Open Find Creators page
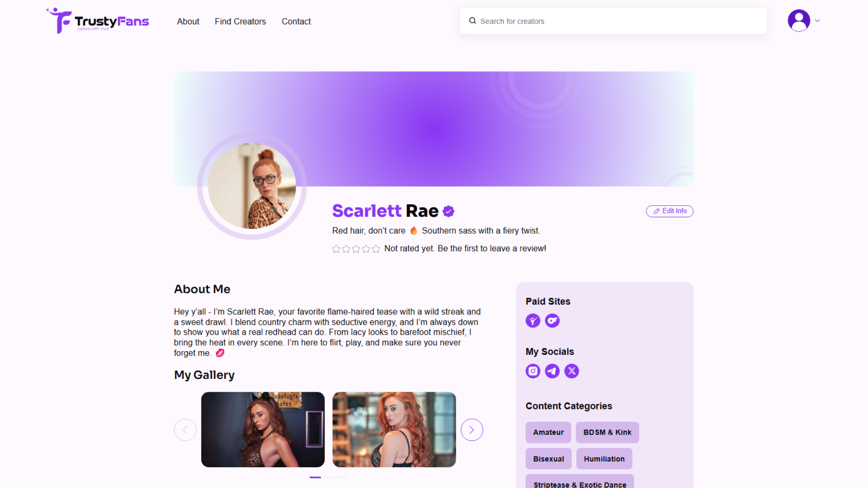This screenshot has height=488, width=868. pos(240,21)
